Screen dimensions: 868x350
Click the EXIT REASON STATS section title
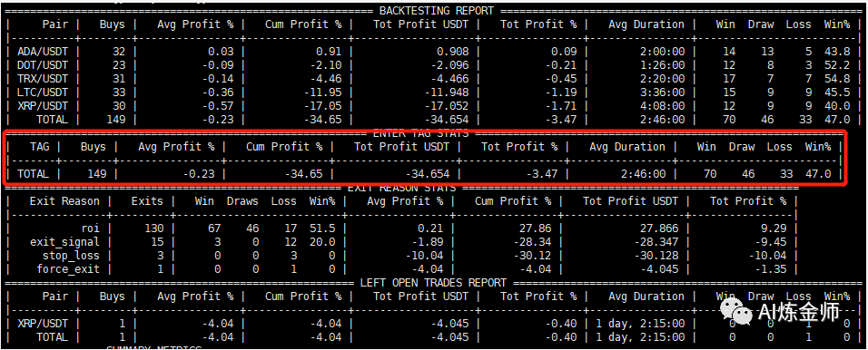(401, 188)
